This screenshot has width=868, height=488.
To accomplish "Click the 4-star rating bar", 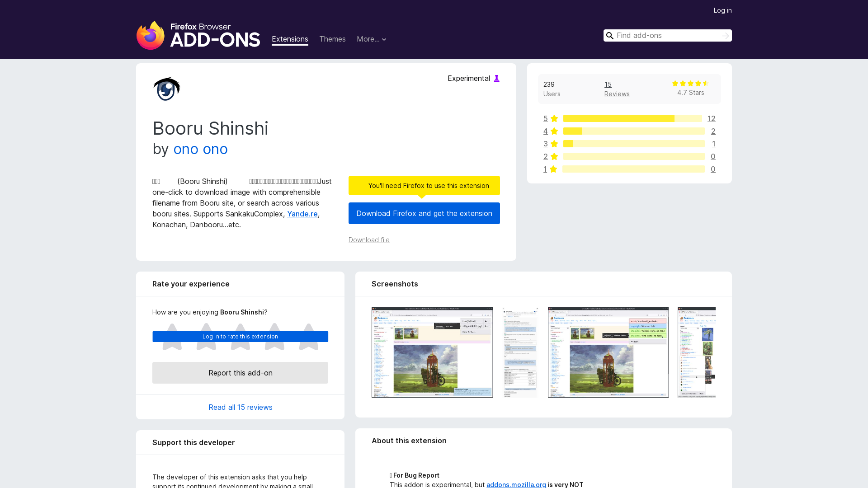I will coord(634,131).
